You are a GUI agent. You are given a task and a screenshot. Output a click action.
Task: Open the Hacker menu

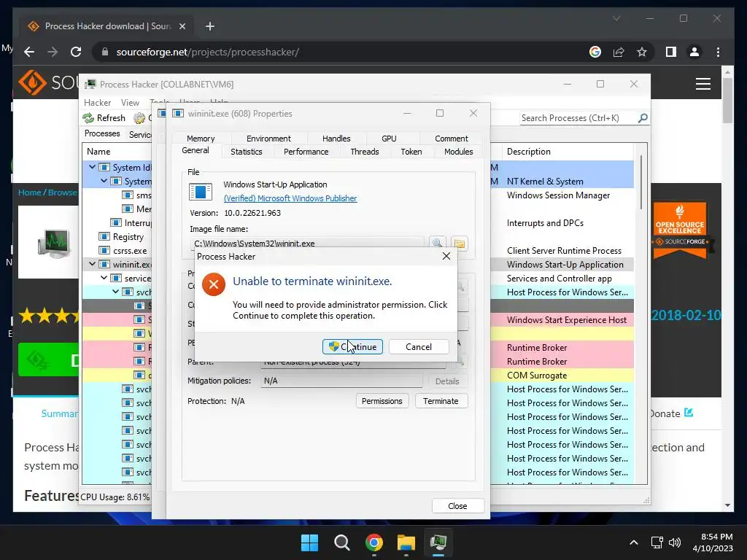[x=97, y=102]
